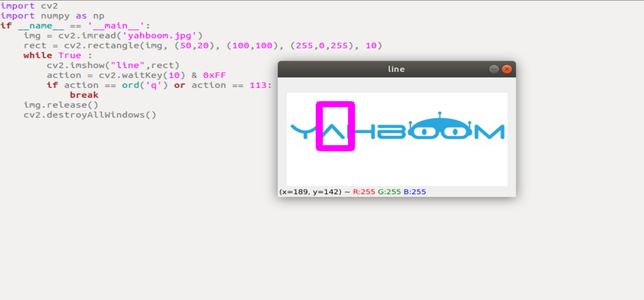The image size is (644, 300).
Task: Click the cv2.rectangle call in the code
Action: pos(223,46)
